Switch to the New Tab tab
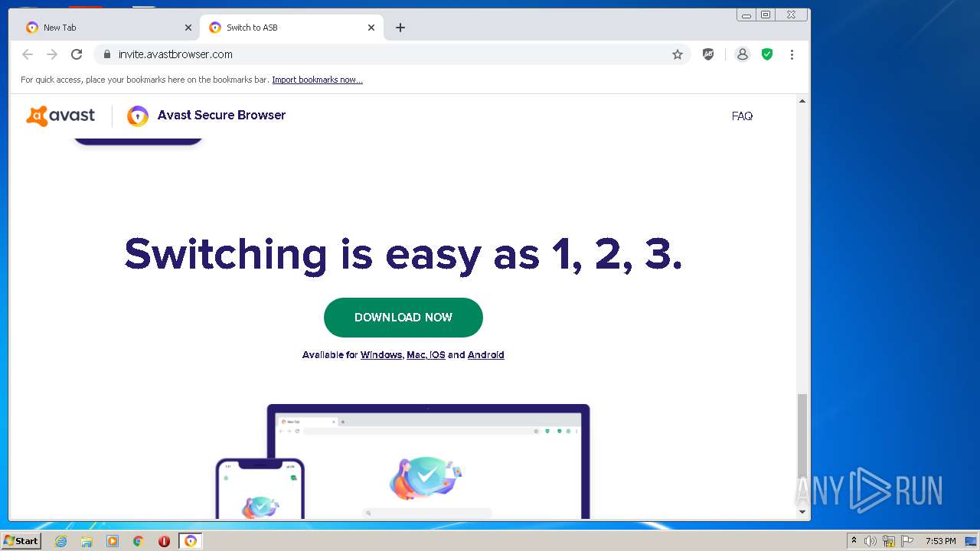This screenshot has height=551, width=980. (107, 28)
